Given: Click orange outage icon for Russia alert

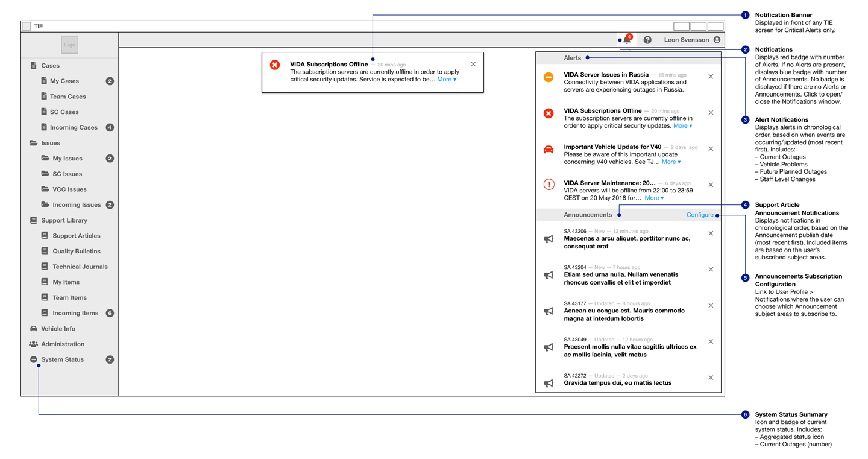Looking at the screenshot, I should pyautogui.click(x=549, y=77).
